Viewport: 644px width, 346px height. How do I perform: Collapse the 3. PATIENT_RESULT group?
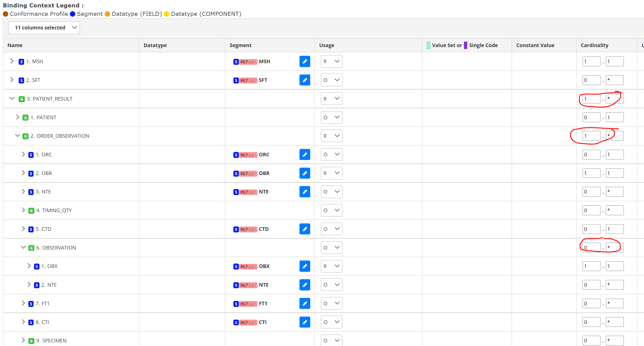(12, 98)
